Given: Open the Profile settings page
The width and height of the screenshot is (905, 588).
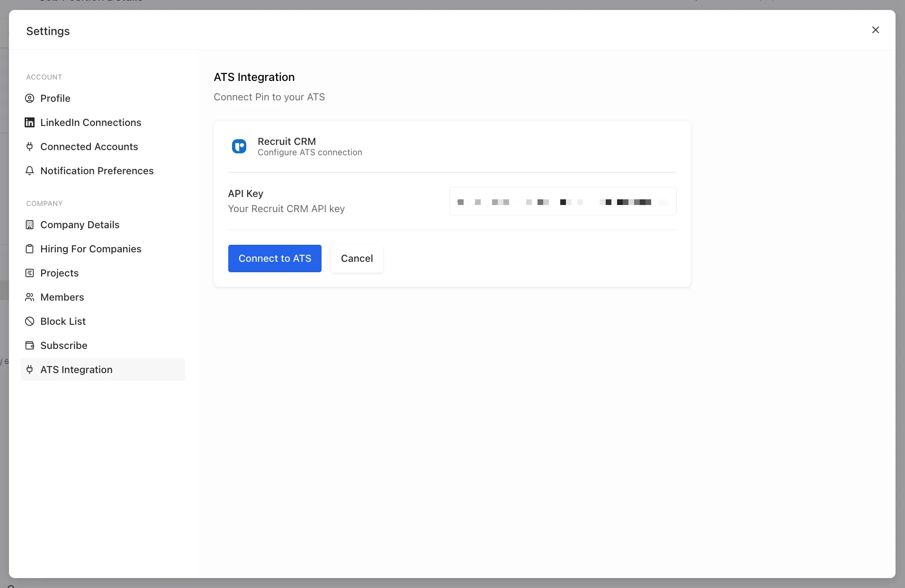Looking at the screenshot, I should tap(103, 98).
